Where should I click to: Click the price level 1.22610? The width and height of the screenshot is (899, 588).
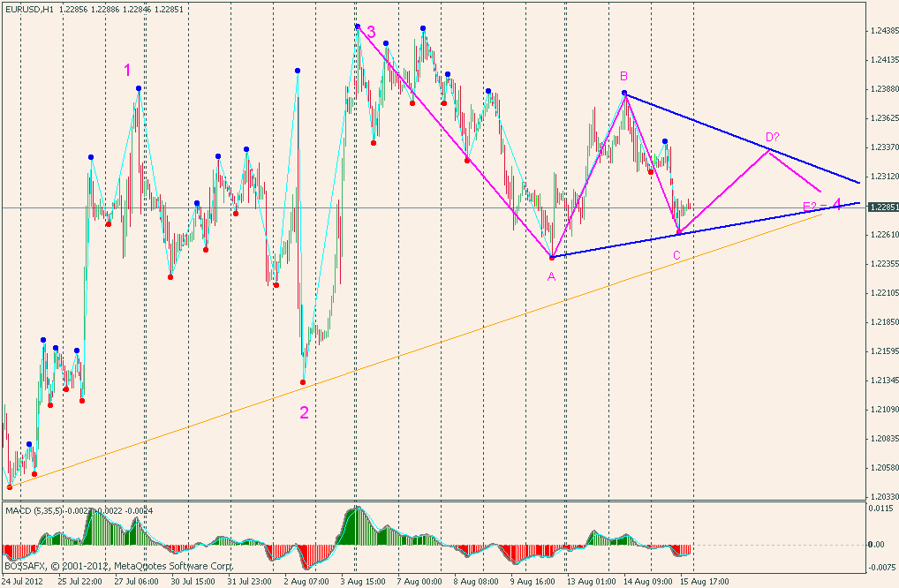pyautogui.click(x=885, y=235)
